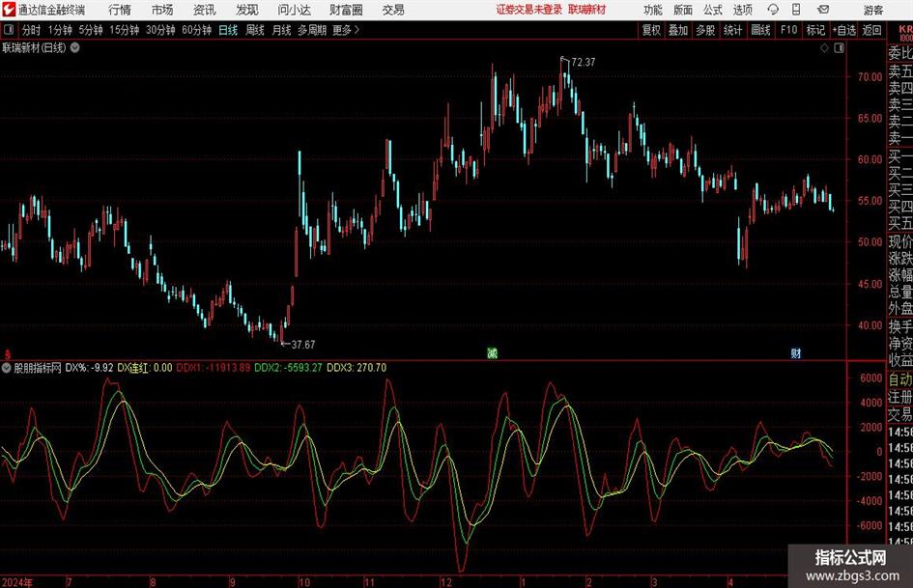
Task: Open the F10 company info button
Action: click(788, 30)
